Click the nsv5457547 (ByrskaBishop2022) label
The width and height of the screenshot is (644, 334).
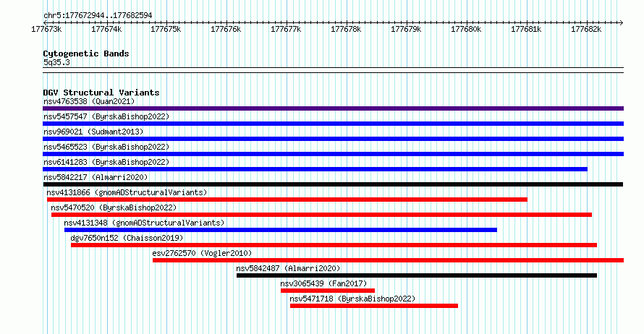[x=106, y=116]
